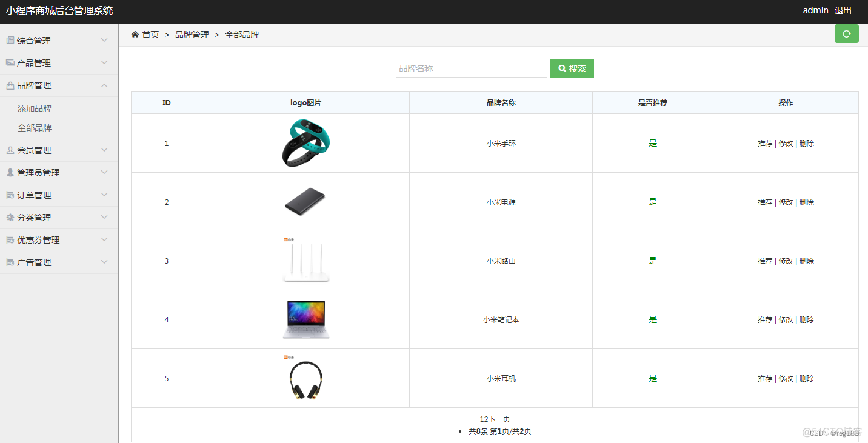The height and width of the screenshot is (443, 868).
Task: Click the 订单管理 sidebar icon
Action: [10, 195]
